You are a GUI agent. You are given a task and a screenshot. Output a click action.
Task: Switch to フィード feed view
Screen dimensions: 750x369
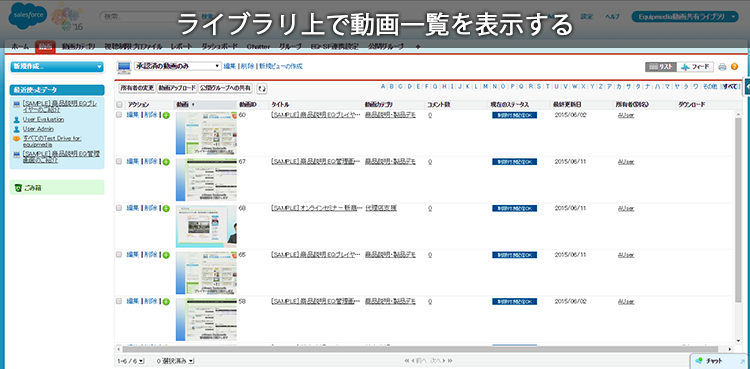[x=695, y=67]
